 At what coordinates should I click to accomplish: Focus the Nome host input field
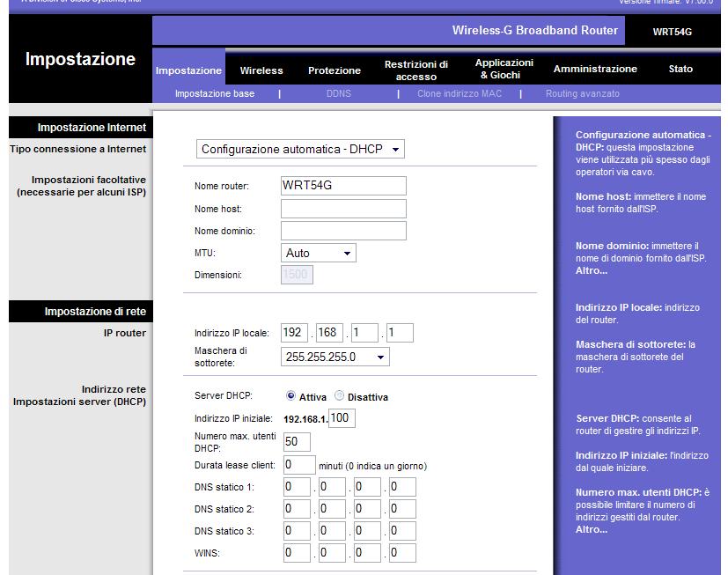(x=343, y=209)
